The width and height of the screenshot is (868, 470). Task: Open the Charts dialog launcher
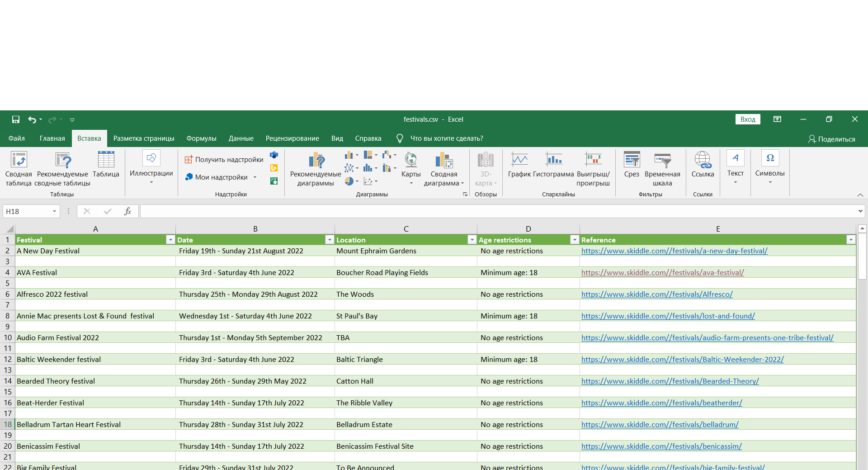465,194
